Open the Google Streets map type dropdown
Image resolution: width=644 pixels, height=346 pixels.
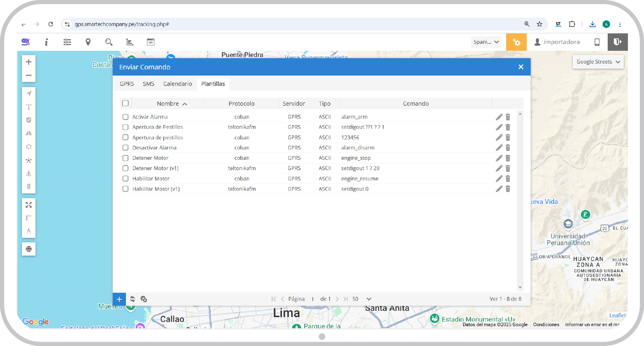coord(598,62)
